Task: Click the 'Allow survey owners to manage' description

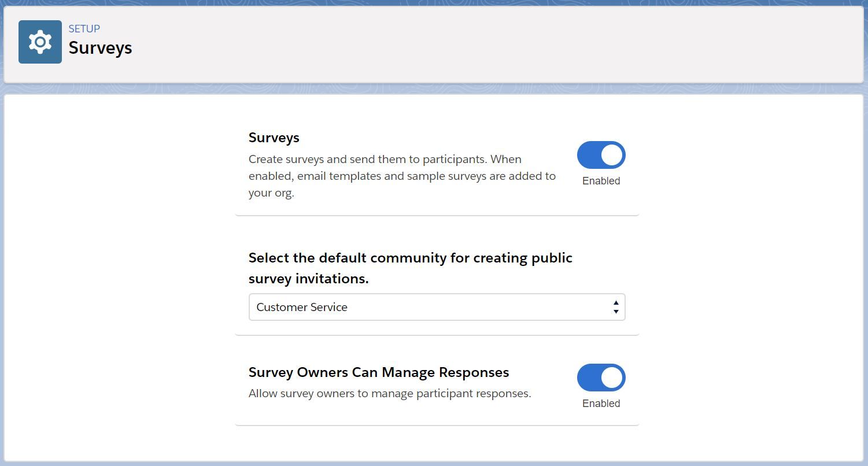Action: [x=390, y=394]
